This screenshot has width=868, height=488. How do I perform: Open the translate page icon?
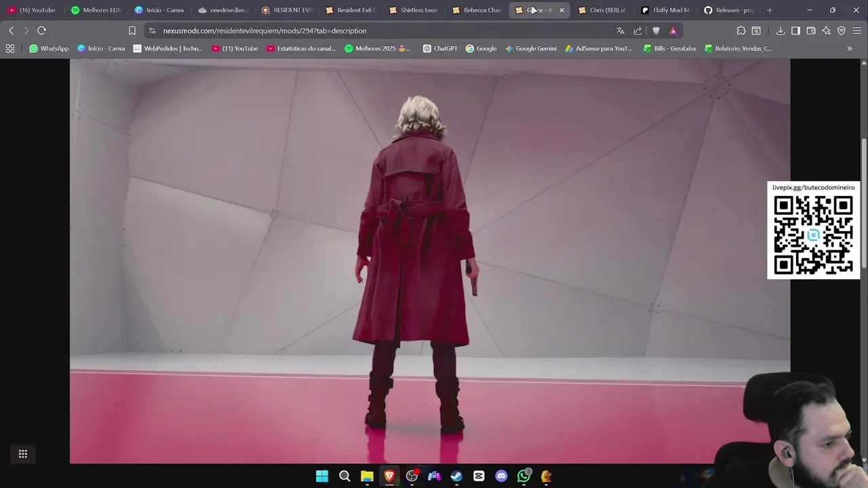tap(620, 30)
